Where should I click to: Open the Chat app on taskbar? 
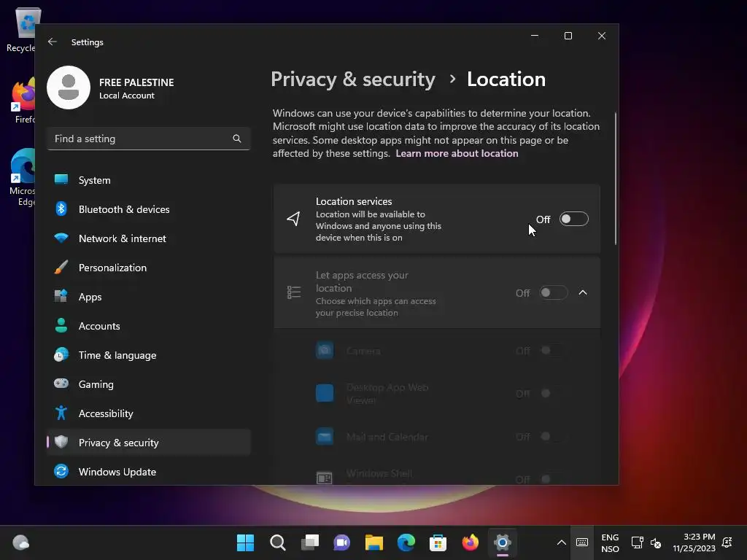click(341, 542)
